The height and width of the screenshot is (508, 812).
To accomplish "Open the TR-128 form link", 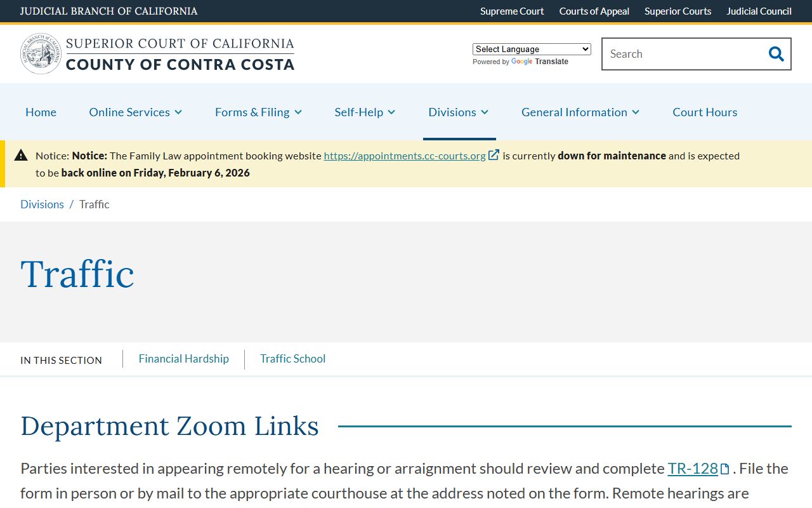I will pyautogui.click(x=693, y=469).
